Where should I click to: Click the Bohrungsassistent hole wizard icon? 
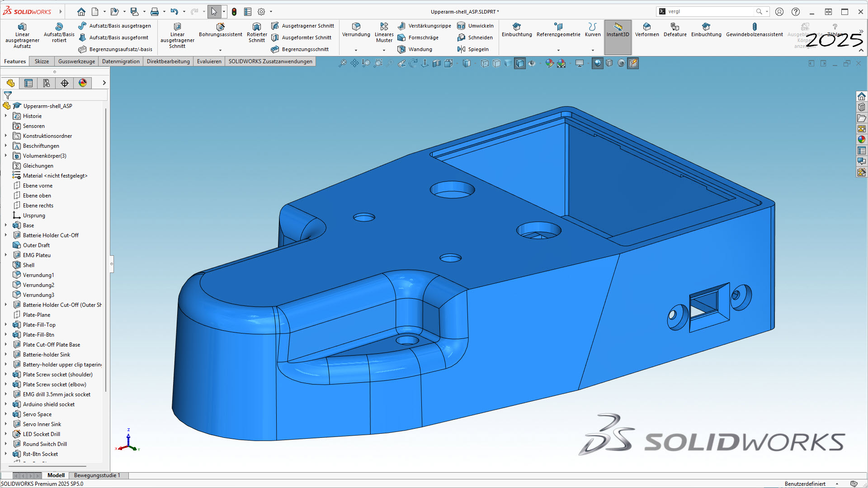(x=220, y=27)
